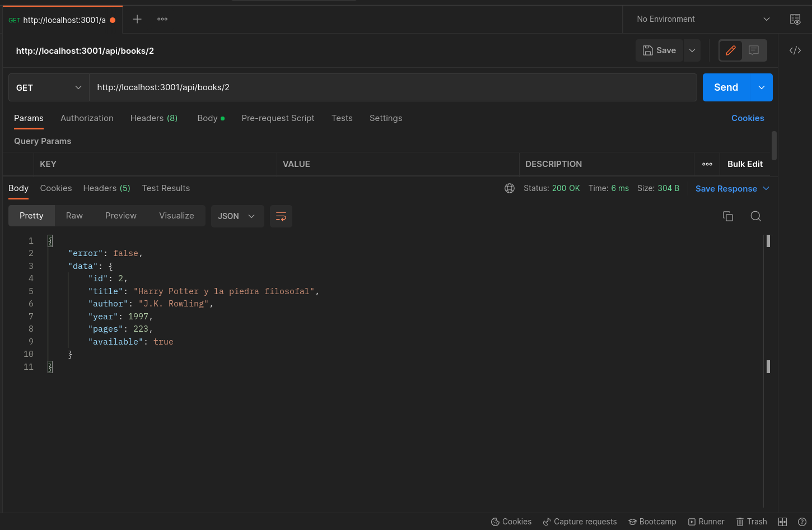Click the KEY column header
Image resolution: width=812 pixels, height=530 pixels.
(x=48, y=164)
